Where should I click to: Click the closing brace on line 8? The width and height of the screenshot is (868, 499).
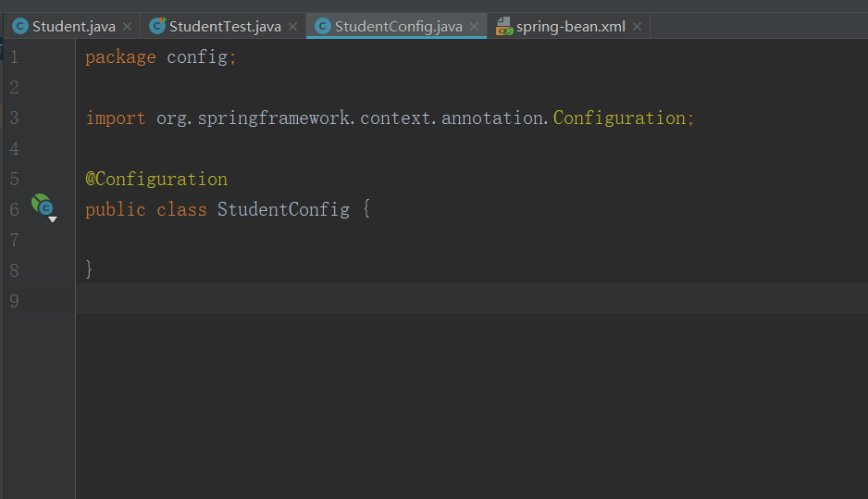[x=90, y=269]
